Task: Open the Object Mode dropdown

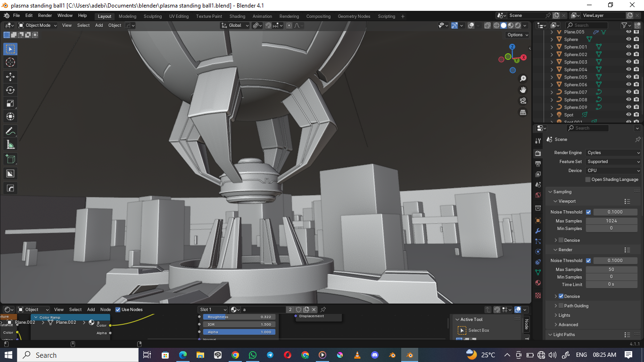Action: click(x=38, y=25)
